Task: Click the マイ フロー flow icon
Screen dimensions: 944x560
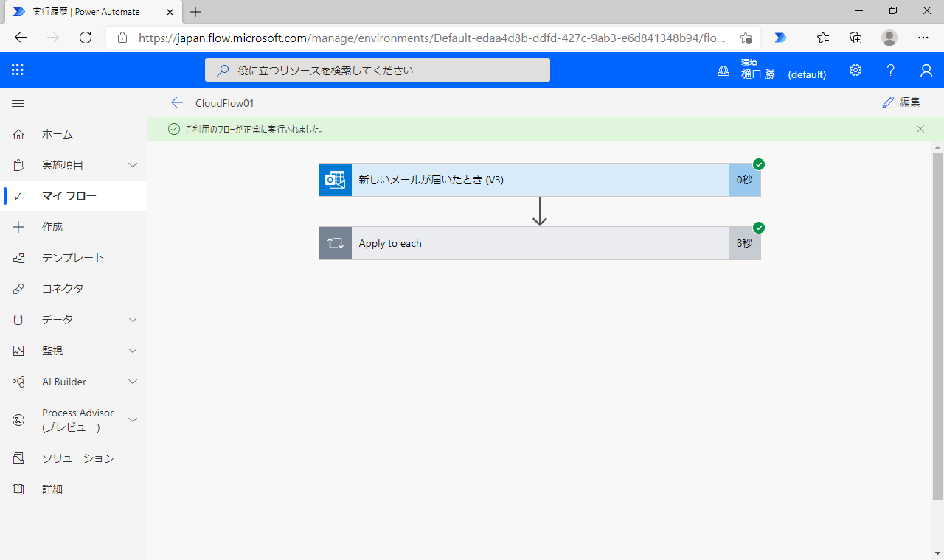Action: (18, 196)
